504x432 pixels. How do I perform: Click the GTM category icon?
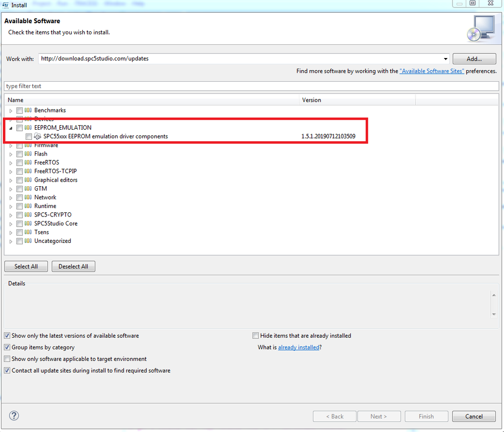click(x=28, y=189)
